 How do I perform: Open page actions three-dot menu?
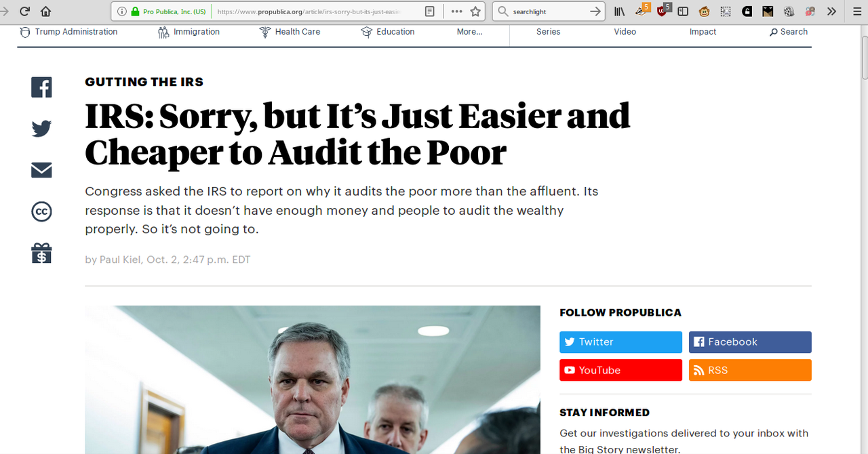pyautogui.click(x=456, y=12)
